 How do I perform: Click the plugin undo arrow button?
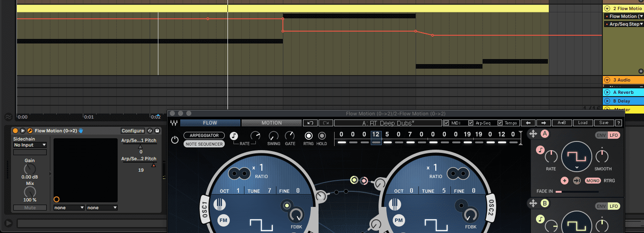[310, 123]
